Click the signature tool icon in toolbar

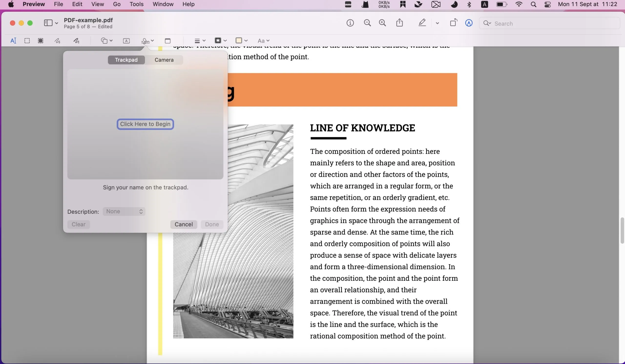coord(145,41)
